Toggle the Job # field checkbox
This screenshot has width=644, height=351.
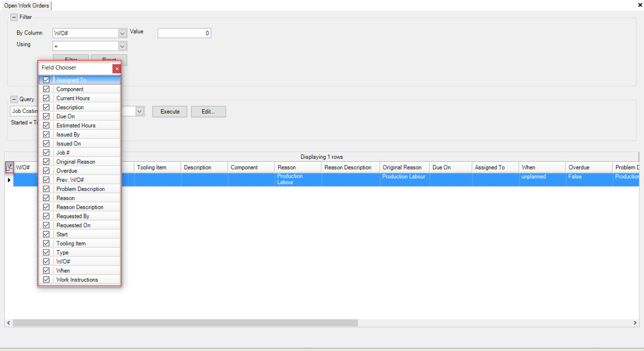(46, 152)
